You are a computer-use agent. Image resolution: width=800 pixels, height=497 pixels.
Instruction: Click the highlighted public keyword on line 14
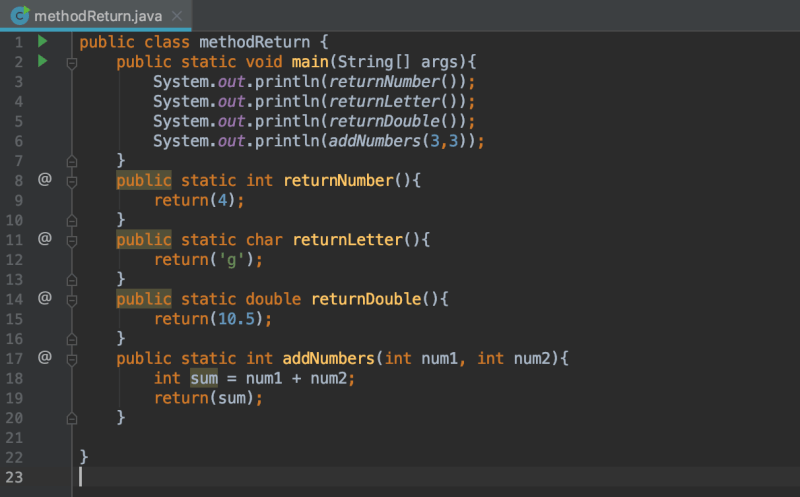point(144,299)
